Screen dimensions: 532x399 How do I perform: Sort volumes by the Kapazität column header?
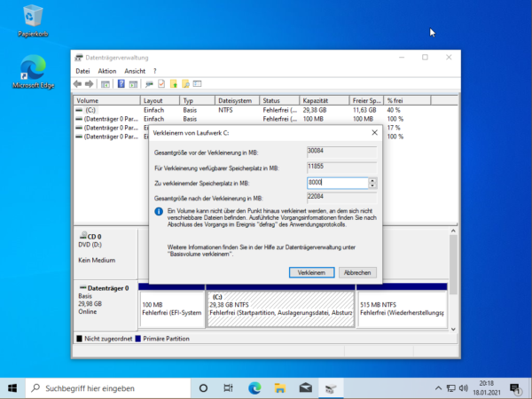(x=324, y=101)
